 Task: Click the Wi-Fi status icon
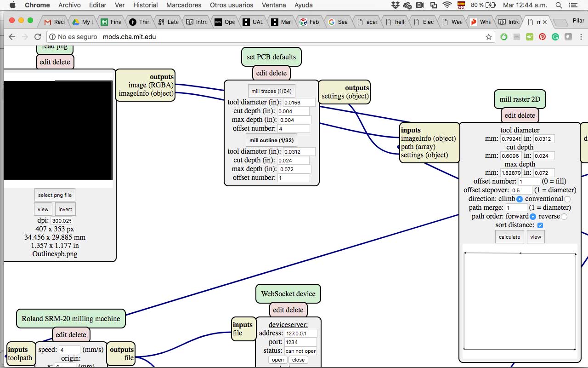click(447, 5)
